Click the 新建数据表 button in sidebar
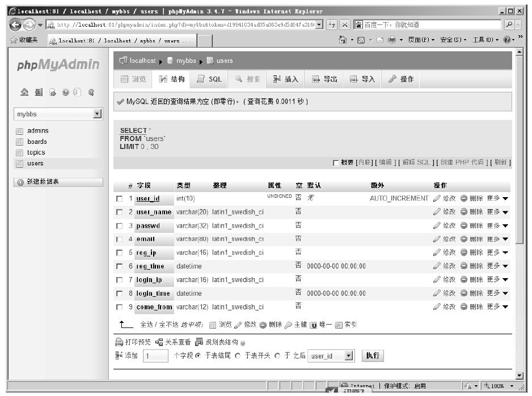Image resolution: width=532 pixels, height=396 pixels. [x=58, y=182]
